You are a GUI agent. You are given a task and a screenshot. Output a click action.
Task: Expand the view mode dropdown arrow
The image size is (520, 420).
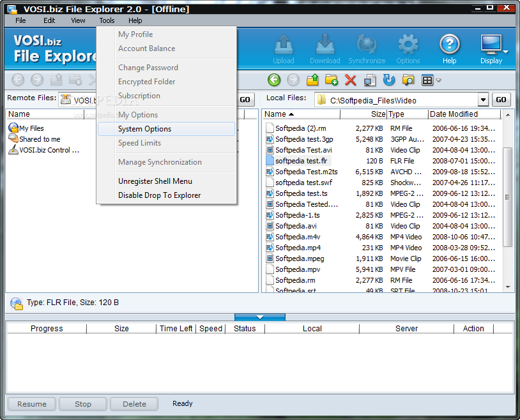pos(438,80)
